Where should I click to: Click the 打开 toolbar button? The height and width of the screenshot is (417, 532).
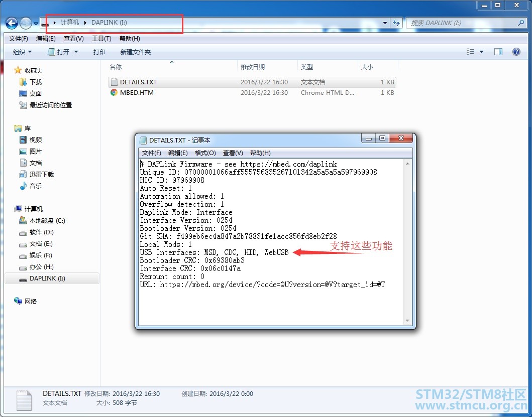click(x=59, y=52)
